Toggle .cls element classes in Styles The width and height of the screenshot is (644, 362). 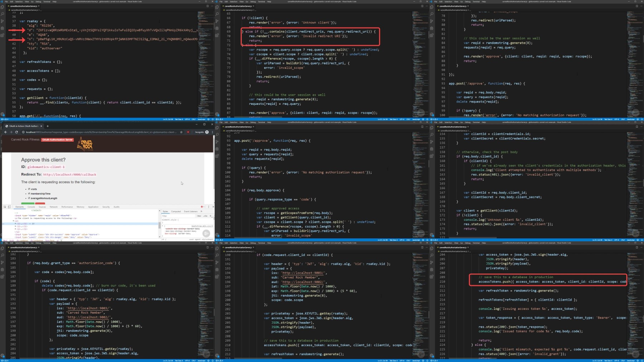coord(205,216)
